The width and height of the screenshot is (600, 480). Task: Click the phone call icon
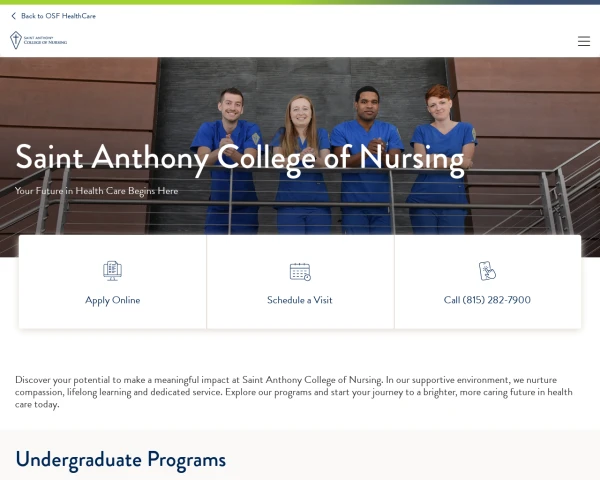coord(487,271)
